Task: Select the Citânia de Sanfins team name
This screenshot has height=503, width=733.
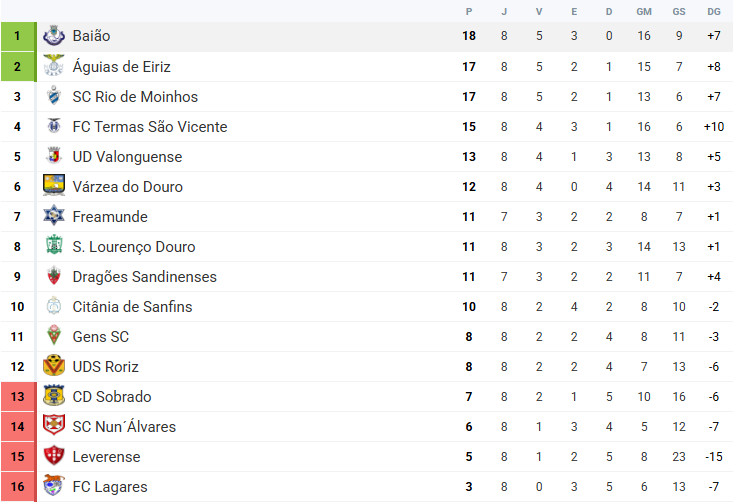Action: coord(132,307)
